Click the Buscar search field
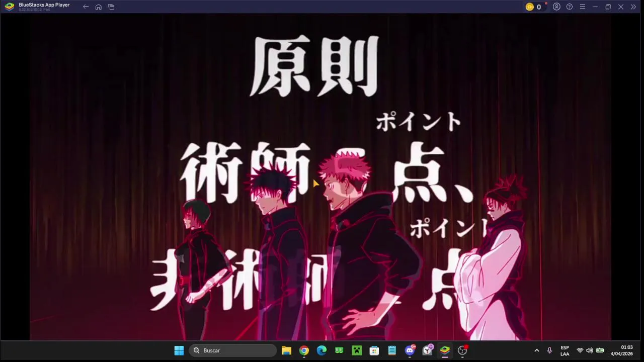This screenshot has width=644, height=362. (x=232, y=350)
